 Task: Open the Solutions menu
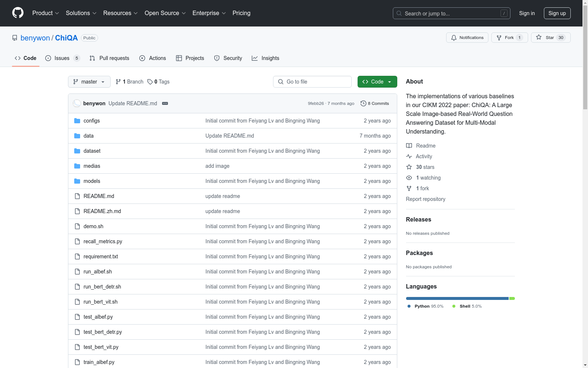click(x=81, y=13)
